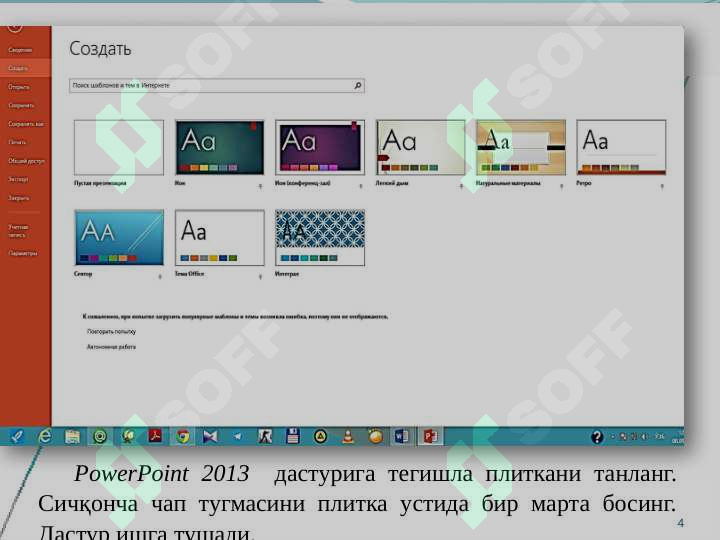Select the Интеграл patterned theme thumbnail
This screenshot has height=540, width=720.
(x=320, y=238)
